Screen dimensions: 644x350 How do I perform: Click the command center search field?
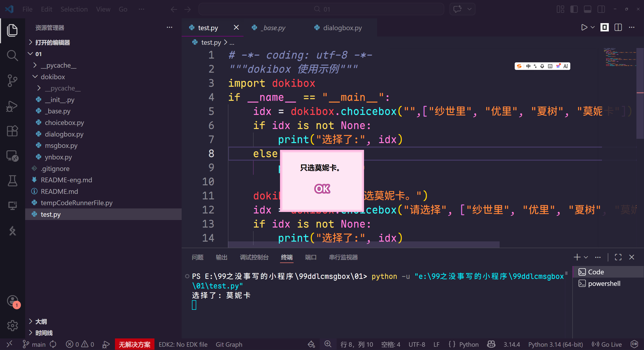pyautogui.click(x=321, y=9)
